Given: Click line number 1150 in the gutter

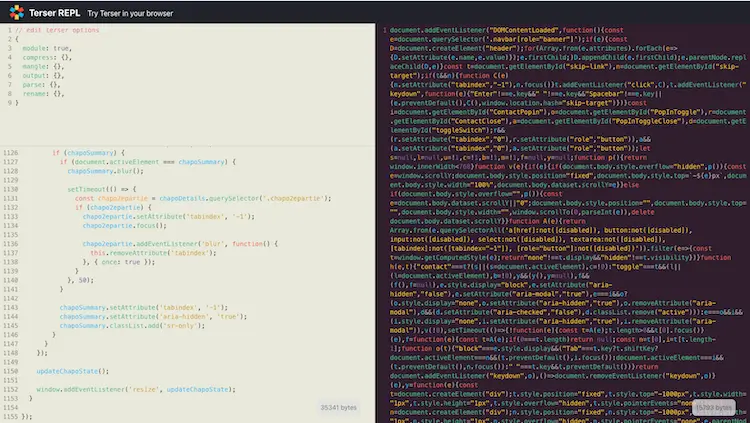Looking at the screenshot, I should click(10, 370).
